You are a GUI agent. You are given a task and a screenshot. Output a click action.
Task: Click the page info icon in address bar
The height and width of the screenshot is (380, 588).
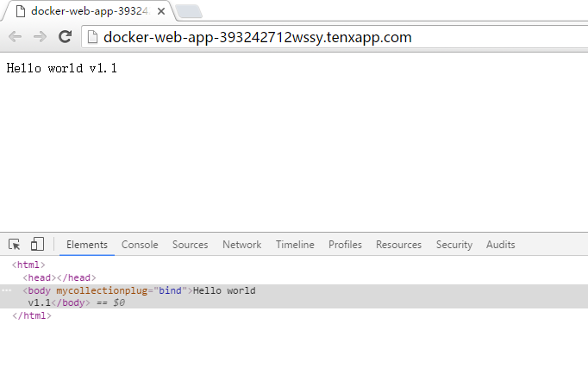pyautogui.click(x=91, y=37)
